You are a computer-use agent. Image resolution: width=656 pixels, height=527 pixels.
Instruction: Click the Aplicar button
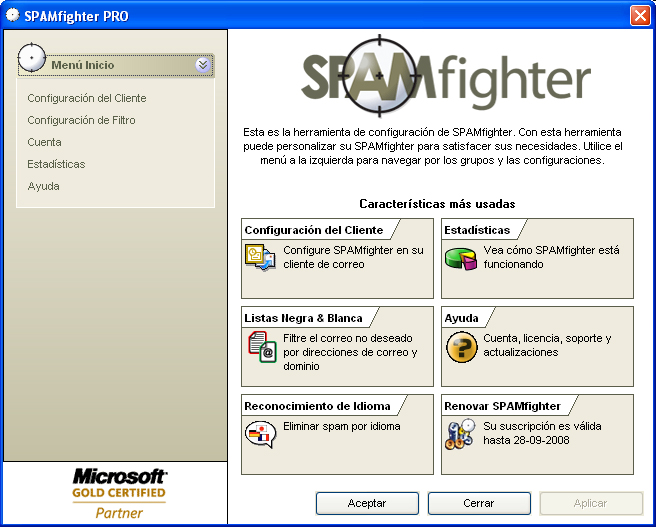(590, 503)
